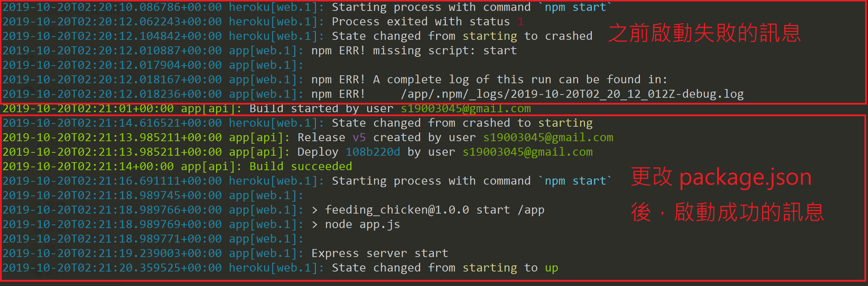Click 'A complete log of this run' line
The height and width of the screenshot is (286, 868).
click(x=335, y=80)
